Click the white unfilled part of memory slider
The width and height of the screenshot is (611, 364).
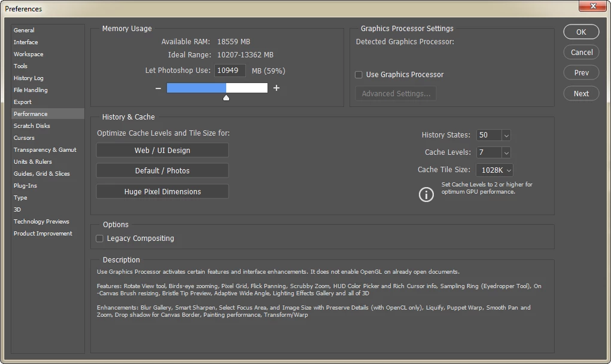(x=247, y=88)
